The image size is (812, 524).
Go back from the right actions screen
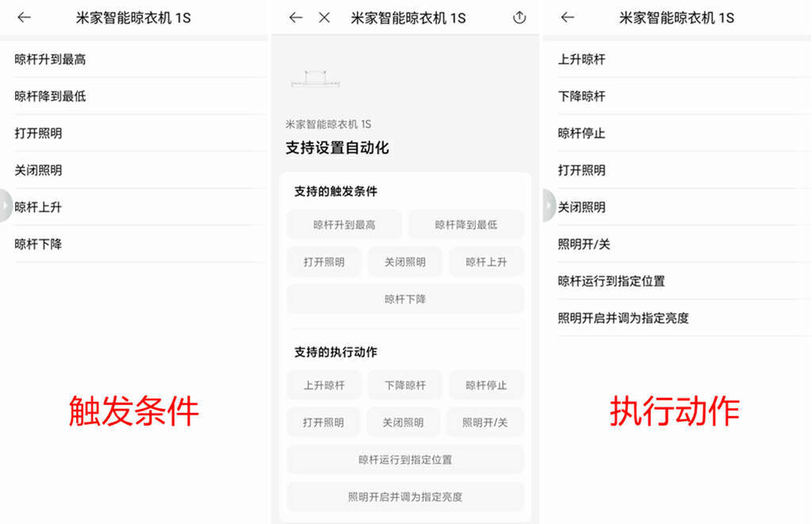click(568, 17)
